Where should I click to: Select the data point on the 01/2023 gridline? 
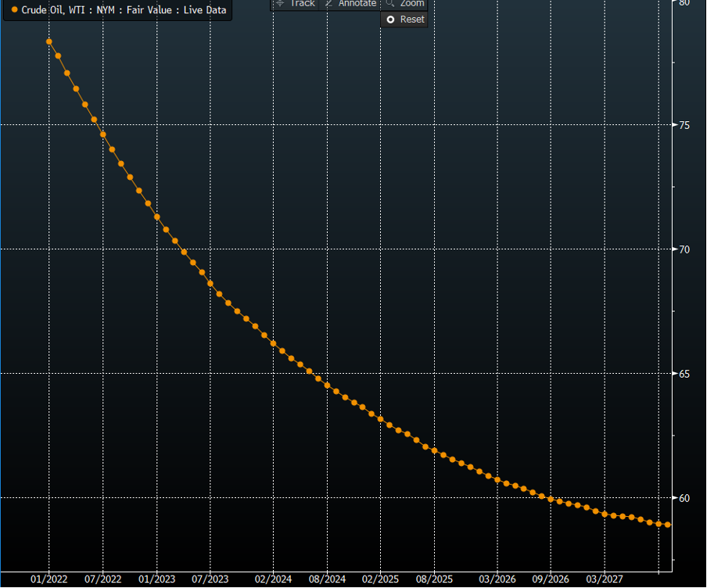(157, 217)
